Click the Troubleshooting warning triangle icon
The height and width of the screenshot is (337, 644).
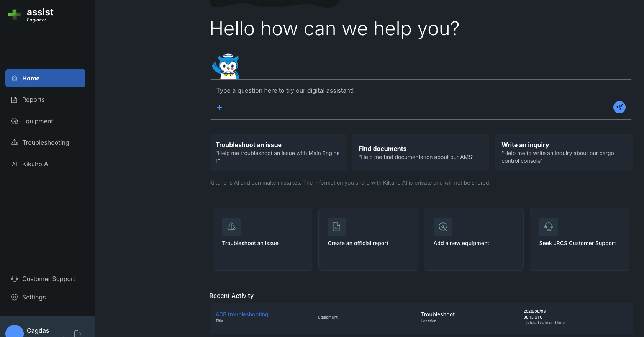[15, 142]
